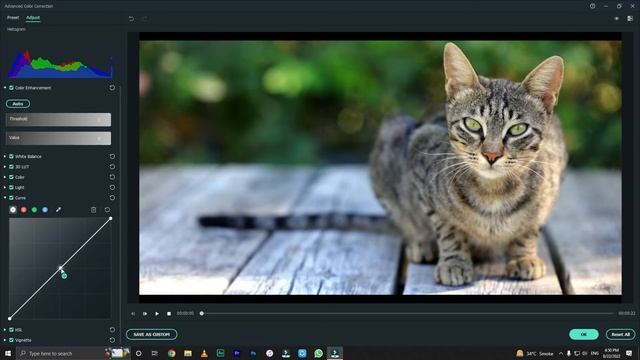The image size is (640, 360).
Task: Open Premiere Pro from the taskbar
Action: tap(237, 353)
